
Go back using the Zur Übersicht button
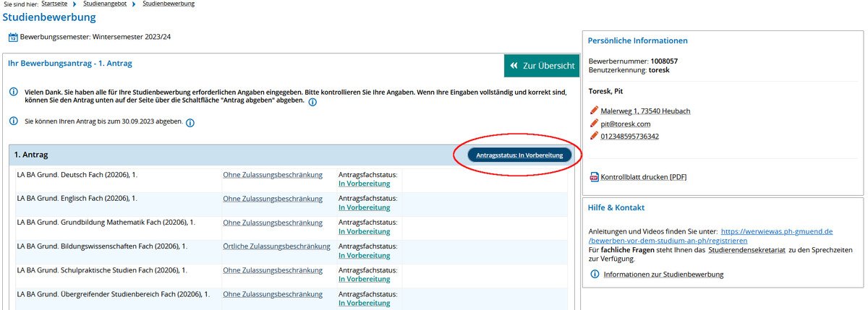(542, 66)
